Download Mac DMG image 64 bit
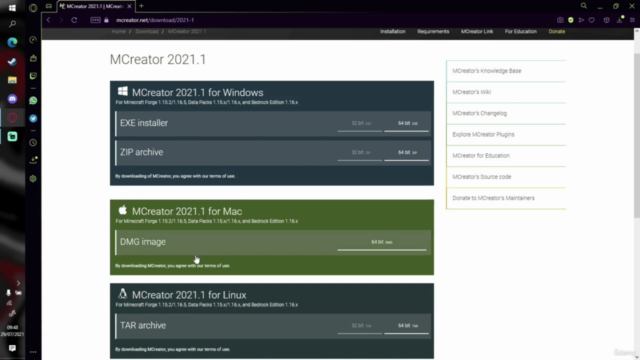The image size is (640, 360). 382,242
